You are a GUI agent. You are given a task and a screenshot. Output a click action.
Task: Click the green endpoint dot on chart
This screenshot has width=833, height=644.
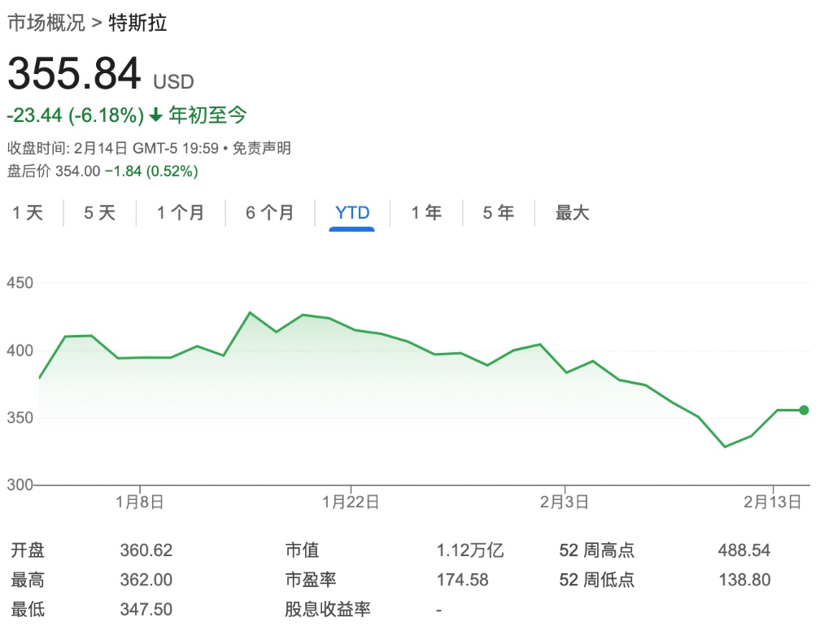[804, 410]
